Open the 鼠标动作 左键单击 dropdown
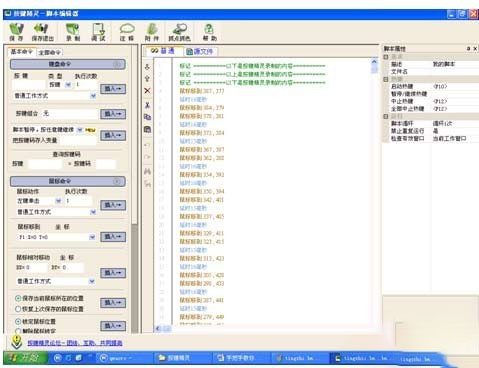479x368 pixels. (58, 201)
